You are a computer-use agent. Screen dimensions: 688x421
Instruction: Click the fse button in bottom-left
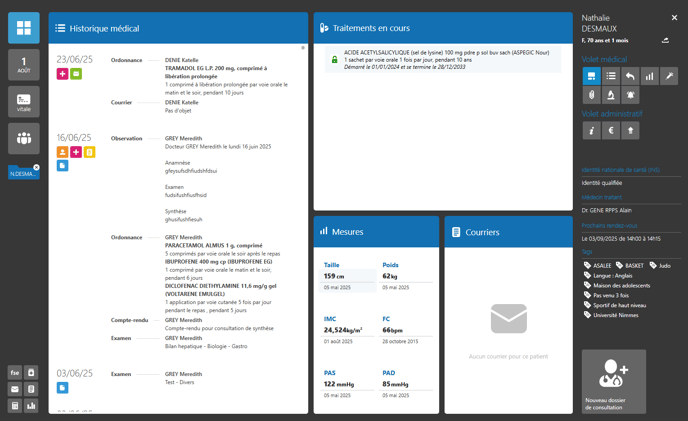tap(15, 373)
